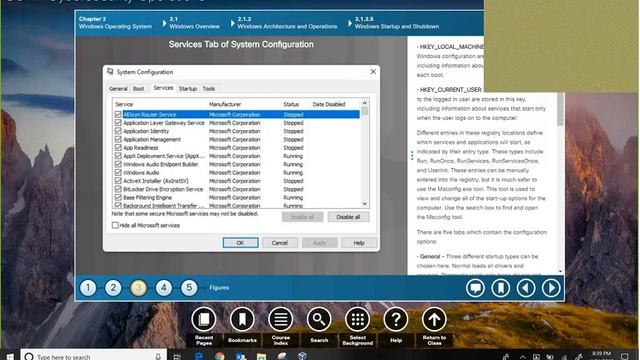Switch to the Boot tab
Image resolution: width=640 pixels, height=360 pixels.
tap(138, 89)
